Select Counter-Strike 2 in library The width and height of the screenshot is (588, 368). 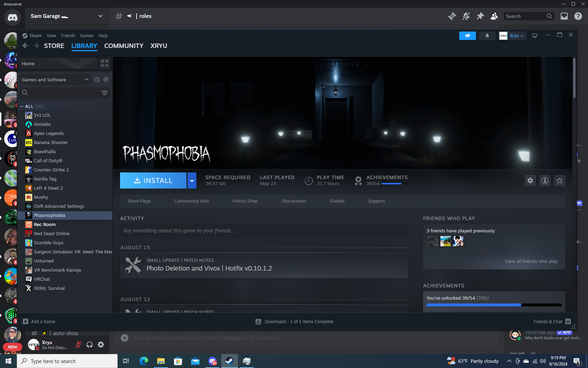tap(65, 170)
